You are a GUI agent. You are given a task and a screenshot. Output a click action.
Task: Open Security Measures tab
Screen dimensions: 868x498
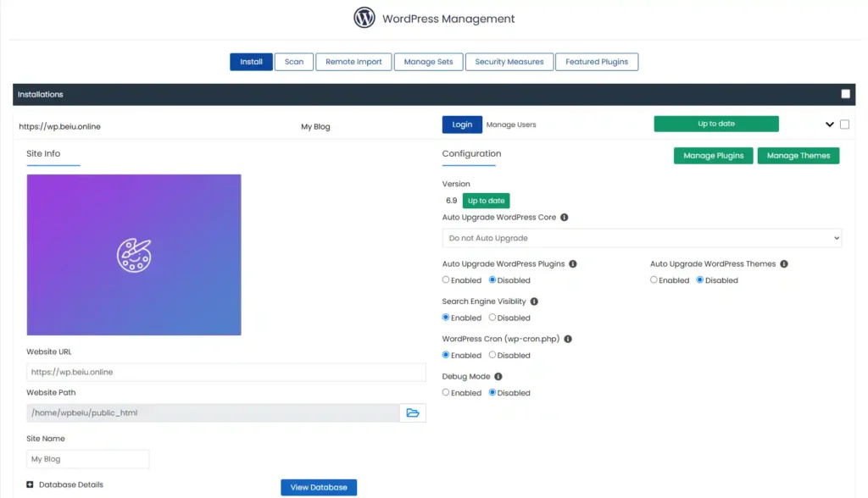(509, 62)
